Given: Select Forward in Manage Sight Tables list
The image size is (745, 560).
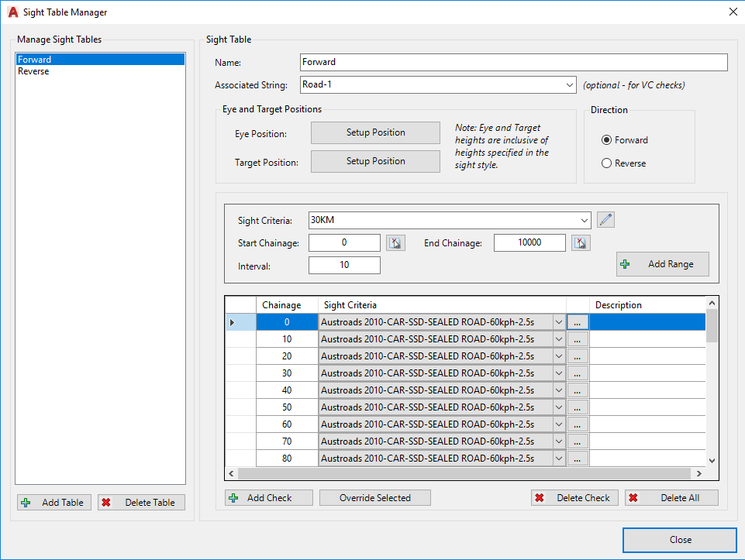Looking at the screenshot, I should click(35, 60).
